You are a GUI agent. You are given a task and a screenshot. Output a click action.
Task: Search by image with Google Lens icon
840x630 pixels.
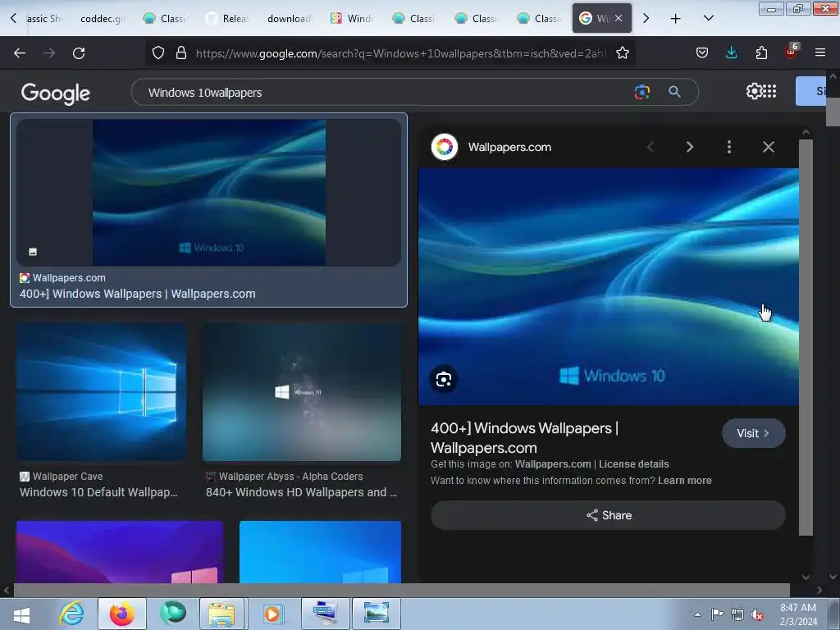click(641, 92)
